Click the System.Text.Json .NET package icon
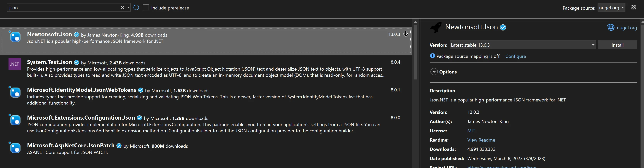The height and width of the screenshot is (168, 644). pyautogui.click(x=15, y=64)
